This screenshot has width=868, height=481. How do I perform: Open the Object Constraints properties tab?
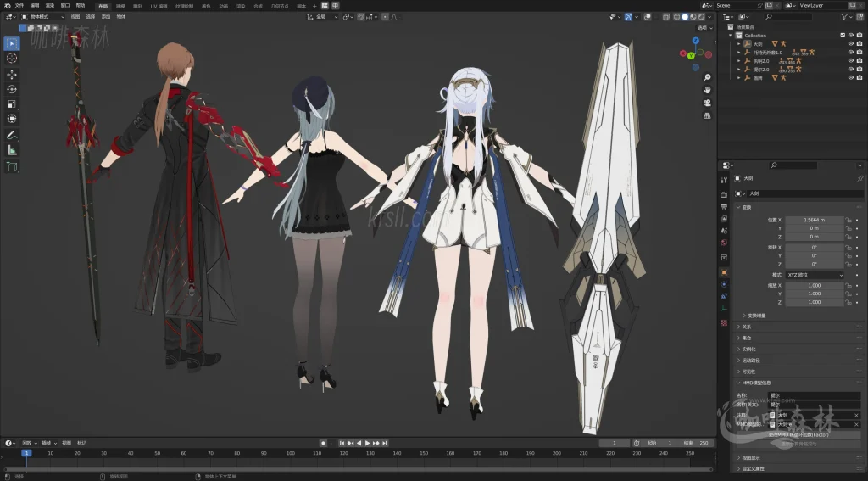pyautogui.click(x=724, y=296)
